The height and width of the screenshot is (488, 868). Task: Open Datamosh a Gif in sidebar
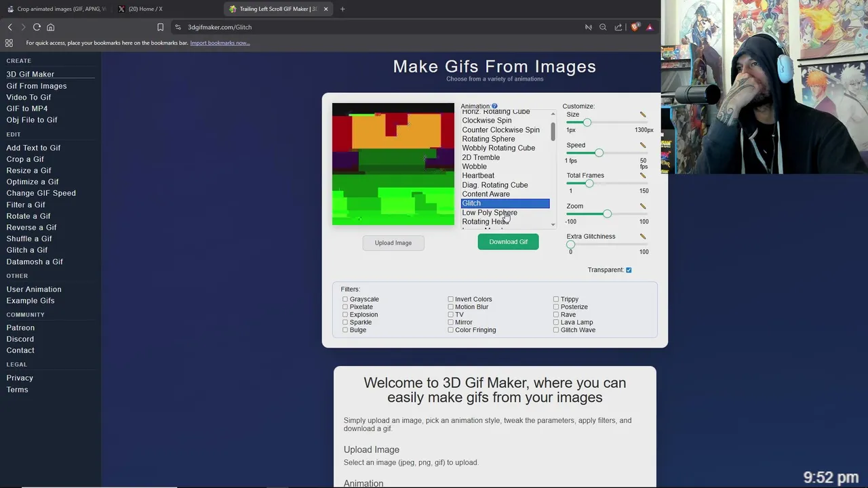[35, 262]
